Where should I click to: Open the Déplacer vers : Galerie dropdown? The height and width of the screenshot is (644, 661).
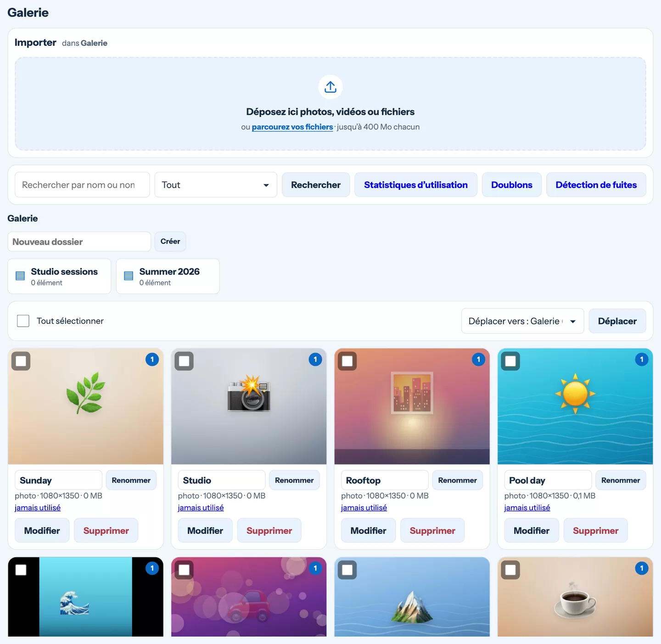[x=522, y=321]
